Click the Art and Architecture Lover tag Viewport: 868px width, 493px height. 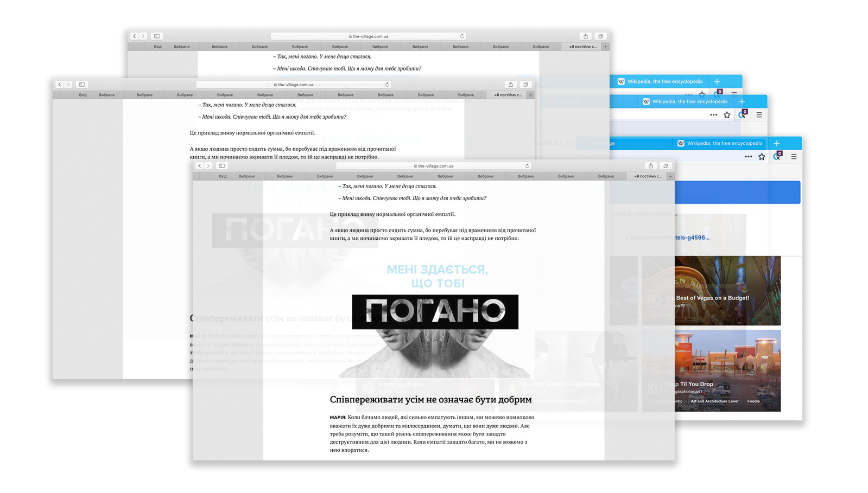pos(714,401)
